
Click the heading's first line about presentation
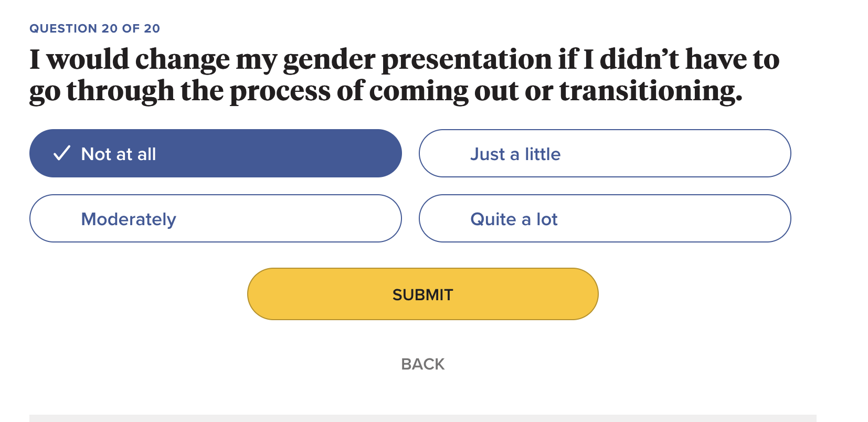pos(404,59)
